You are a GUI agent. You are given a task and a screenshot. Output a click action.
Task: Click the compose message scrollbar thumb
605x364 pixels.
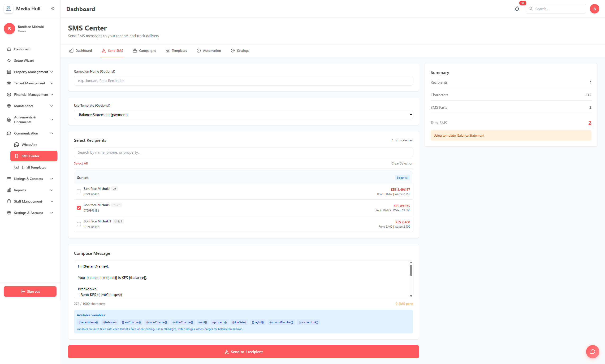(411, 270)
